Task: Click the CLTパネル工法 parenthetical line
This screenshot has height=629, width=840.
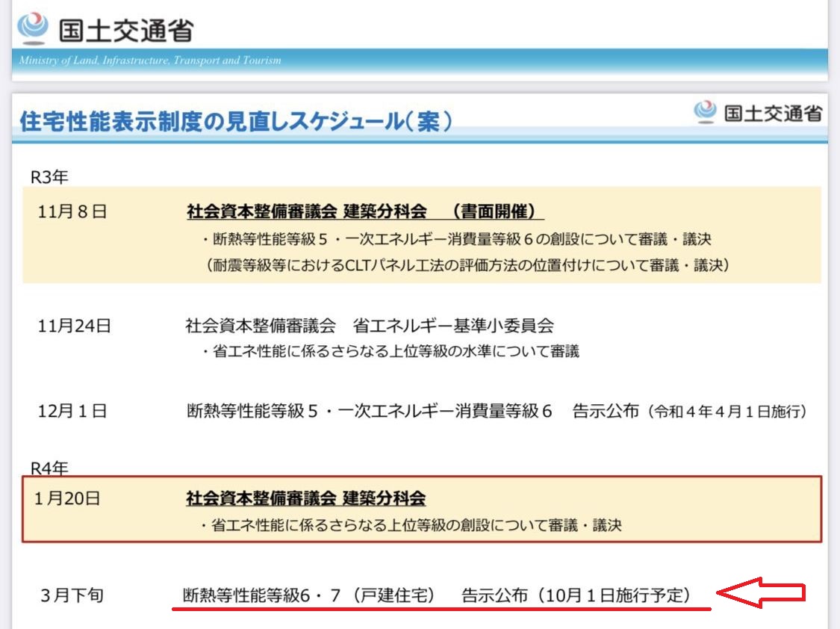Action: pos(467,265)
